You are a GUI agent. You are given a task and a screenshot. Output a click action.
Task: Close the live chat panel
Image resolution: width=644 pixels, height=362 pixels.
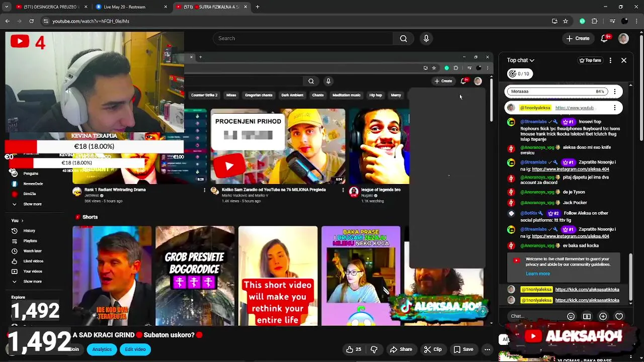coord(624,60)
